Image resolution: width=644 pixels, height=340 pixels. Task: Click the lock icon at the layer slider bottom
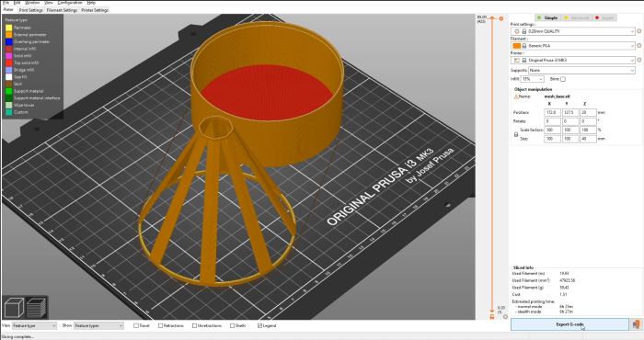pyautogui.click(x=492, y=317)
